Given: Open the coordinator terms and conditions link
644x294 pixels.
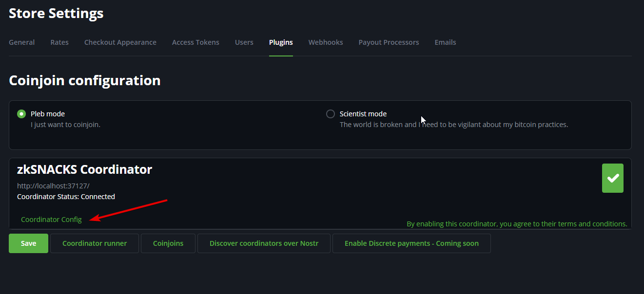Looking at the screenshot, I should tap(517, 224).
